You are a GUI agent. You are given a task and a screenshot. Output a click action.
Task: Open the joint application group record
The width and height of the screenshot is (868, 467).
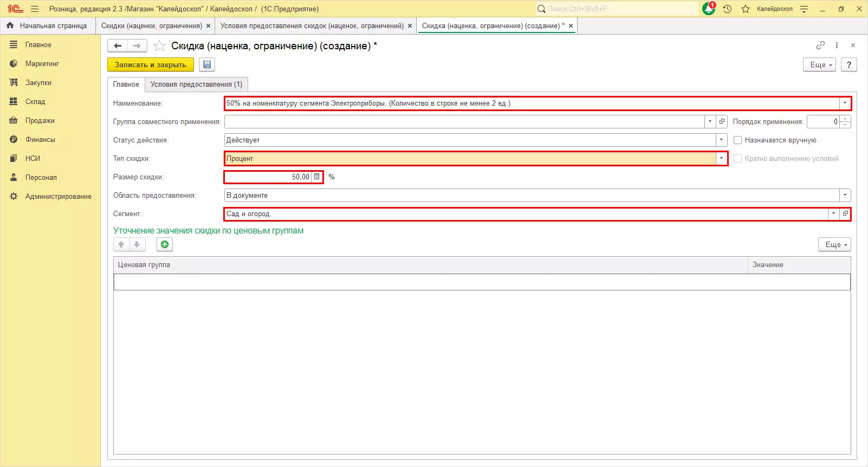coord(722,121)
